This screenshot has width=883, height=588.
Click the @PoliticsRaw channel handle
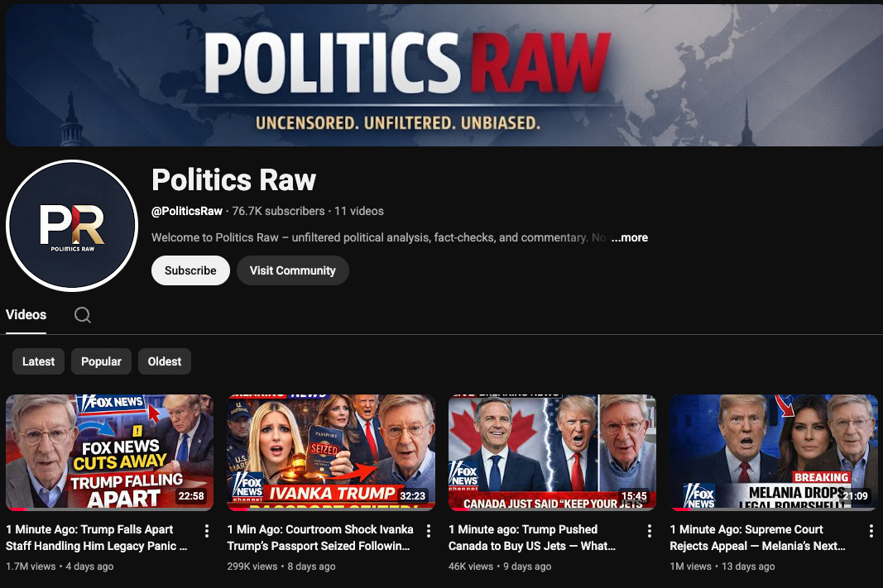point(187,212)
